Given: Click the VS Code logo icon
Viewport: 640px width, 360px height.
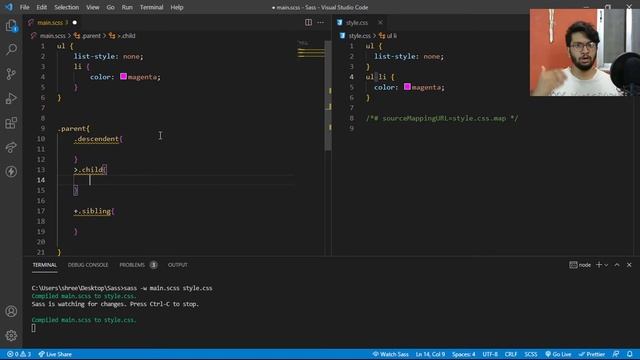Looking at the screenshot, I should point(9,7).
